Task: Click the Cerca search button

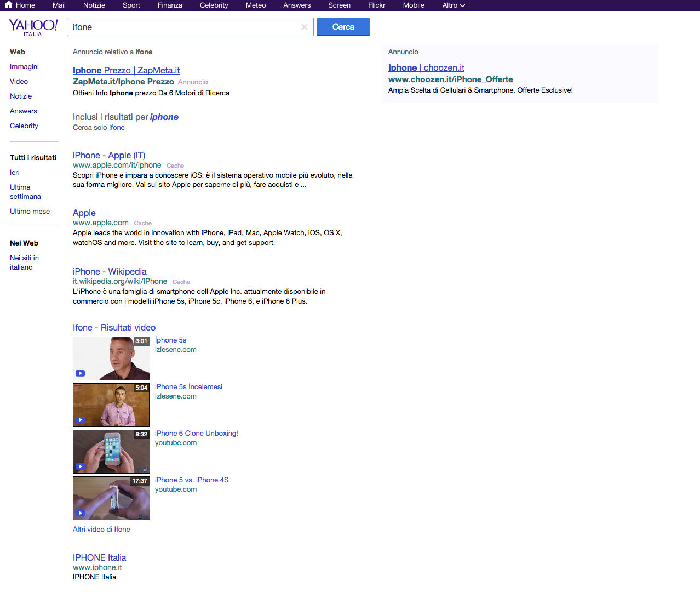Action: point(343,27)
